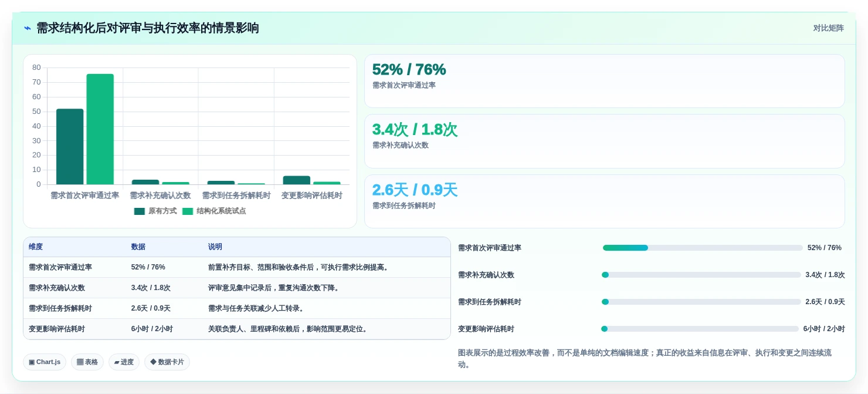Image resolution: width=868 pixels, height=394 pixels.
Task: Click dark green 原有方式 bar for 需求首次评审通过率
Action: pos(70,147)
